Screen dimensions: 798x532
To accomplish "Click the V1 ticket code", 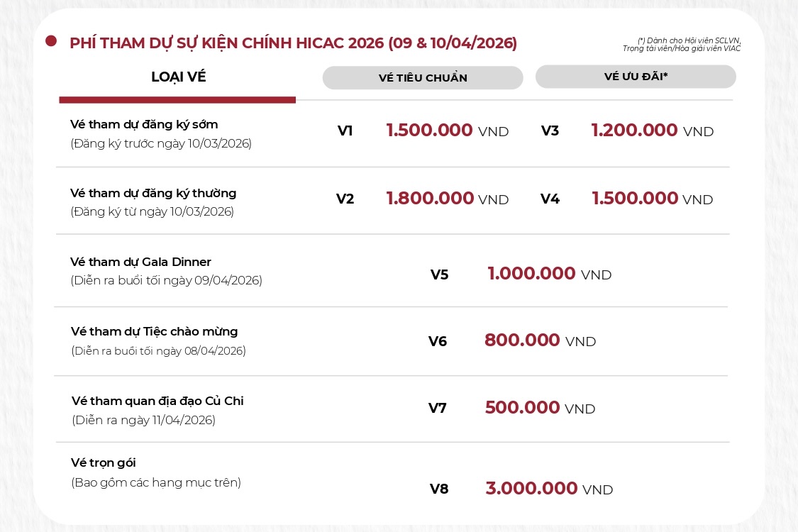I will 345,131.
